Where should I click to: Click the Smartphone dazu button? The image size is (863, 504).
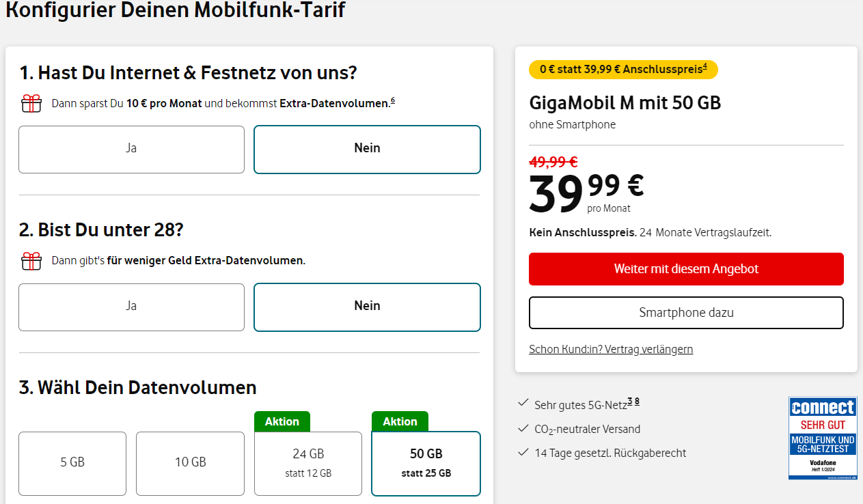(686, 313)
